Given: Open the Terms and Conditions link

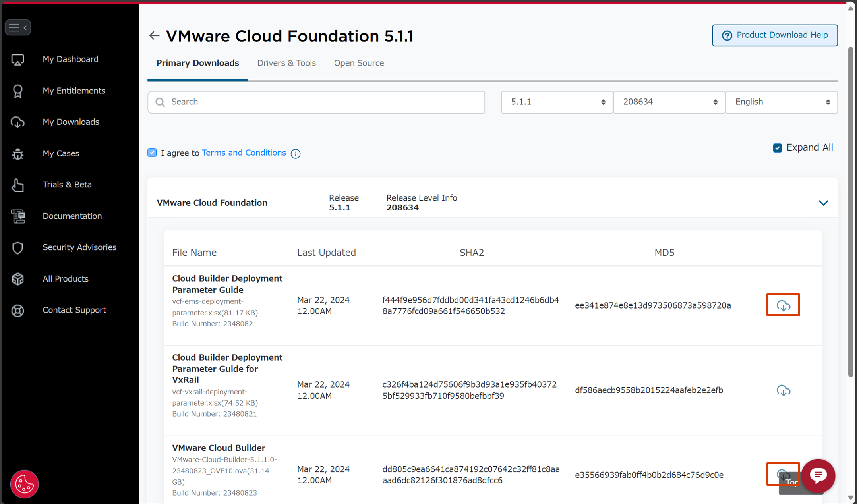Looking at the screenshot, I should coord(244,153).
